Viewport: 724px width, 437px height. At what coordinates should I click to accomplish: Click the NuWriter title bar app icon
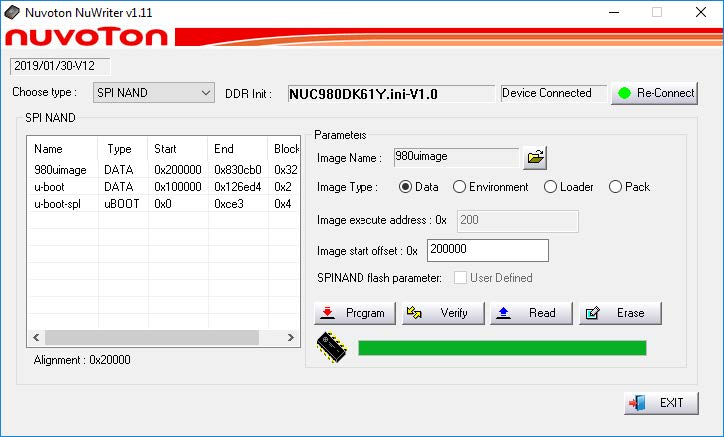tap(12, 12)
